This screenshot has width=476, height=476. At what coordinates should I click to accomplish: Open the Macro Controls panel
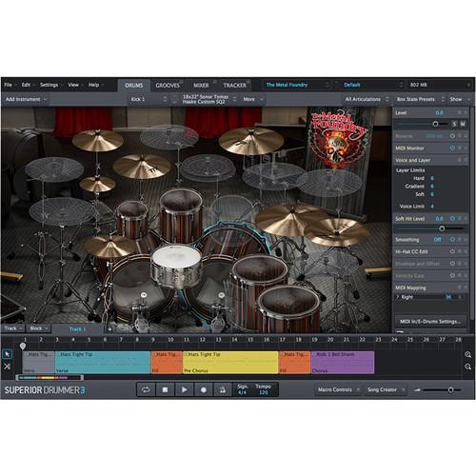tap(338, 389)
